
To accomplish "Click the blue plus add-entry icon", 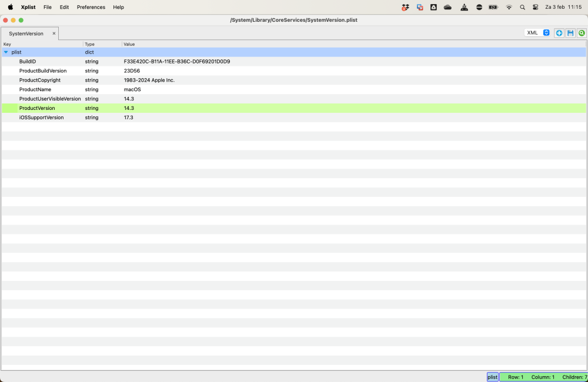I will click(559, 33).
